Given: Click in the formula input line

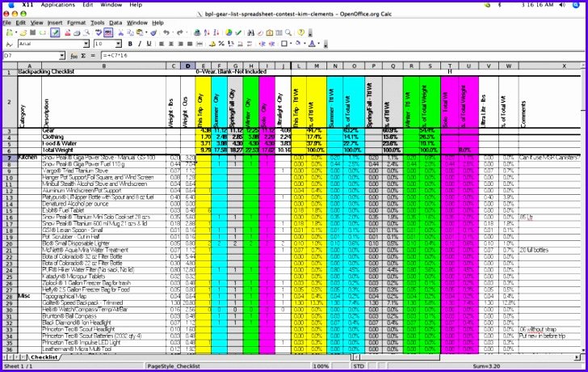Looking at the screenshot, I should click(x=341, y=56).
